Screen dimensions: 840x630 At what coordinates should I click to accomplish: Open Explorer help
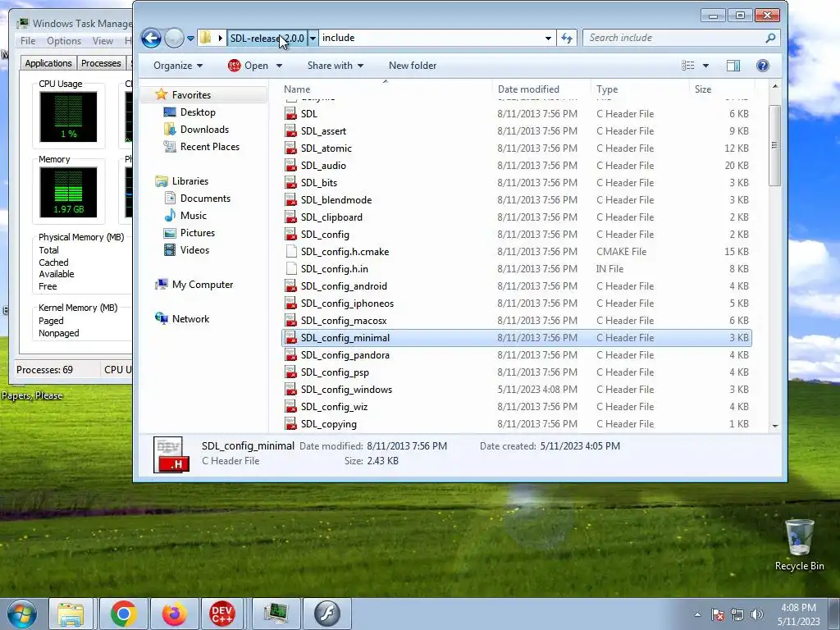pos(762,66)
